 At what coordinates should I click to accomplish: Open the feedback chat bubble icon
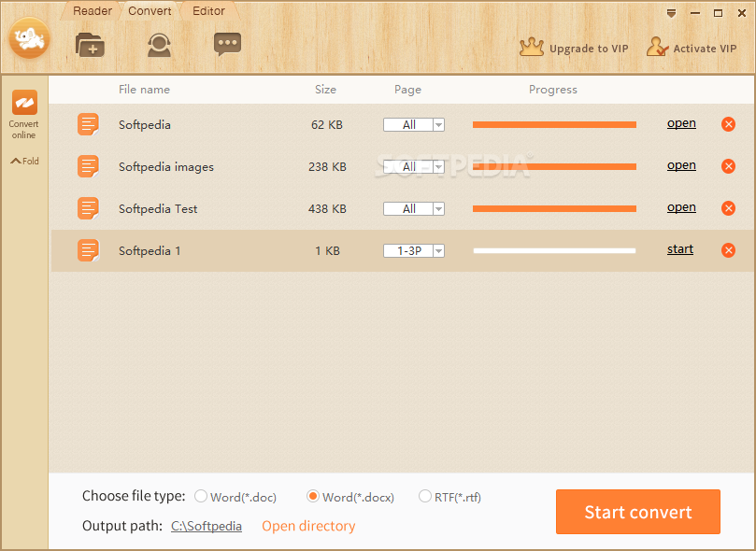(227, 44)
